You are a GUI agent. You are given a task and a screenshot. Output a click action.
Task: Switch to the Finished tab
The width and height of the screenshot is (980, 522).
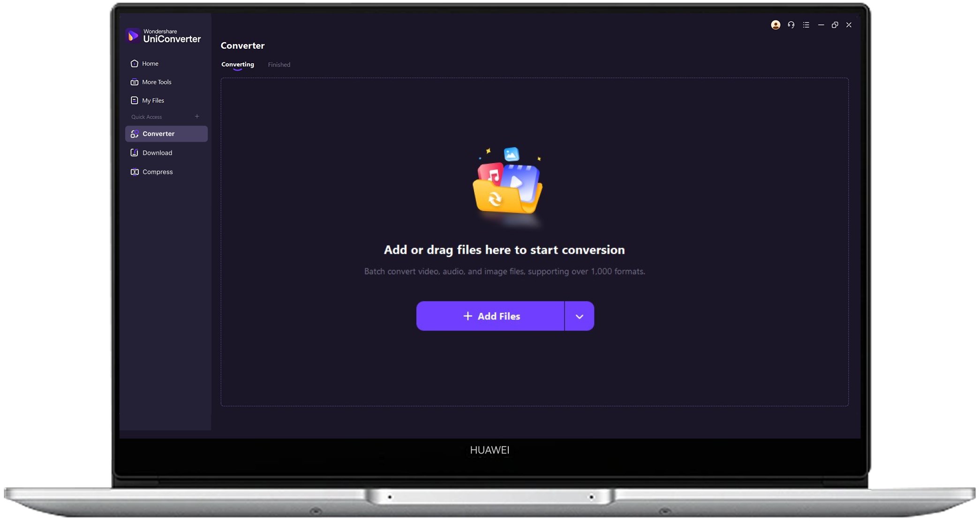click(x=279, y=65)
